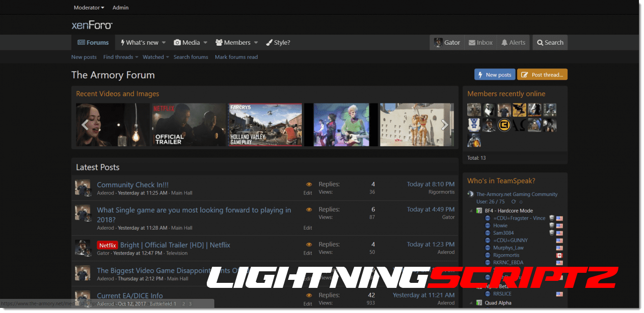Open the Community Check In!!! thread link
Screen dimensions: 644x313
[x=133, y=185]
